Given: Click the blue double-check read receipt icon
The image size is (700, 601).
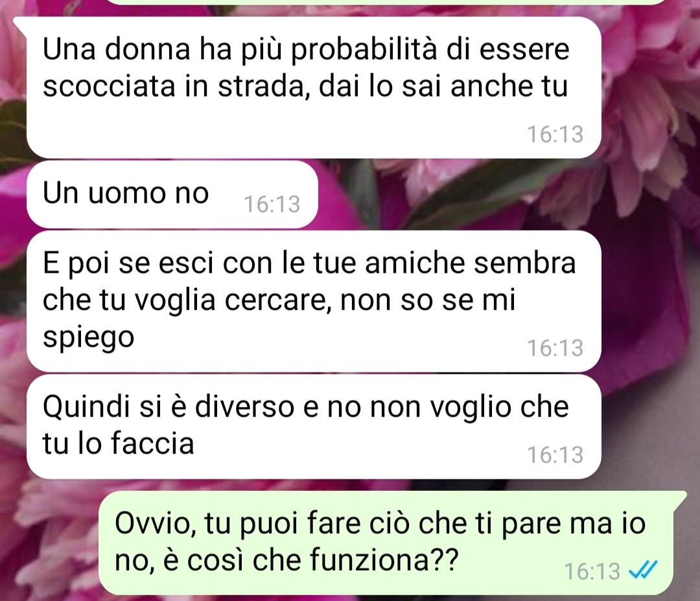Looking at the screenshot, I should tap(643, 570).
